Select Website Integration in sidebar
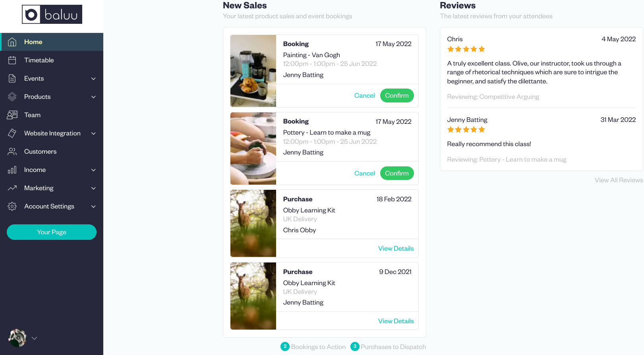The width and height of the screenshot is (644, 355). (52, 133)
